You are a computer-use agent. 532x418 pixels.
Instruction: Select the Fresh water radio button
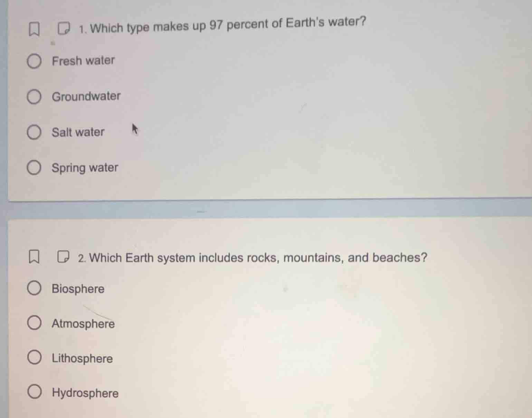tap(34, 61)
